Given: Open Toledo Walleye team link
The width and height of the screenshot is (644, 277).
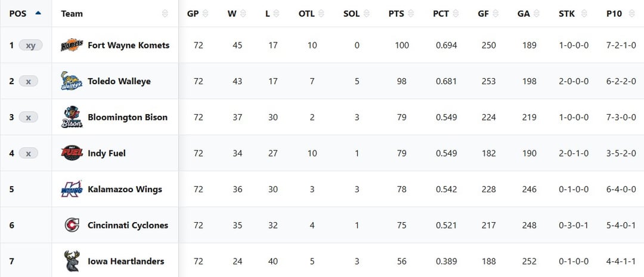Looking at the screenshot, I should pos(119,81).
